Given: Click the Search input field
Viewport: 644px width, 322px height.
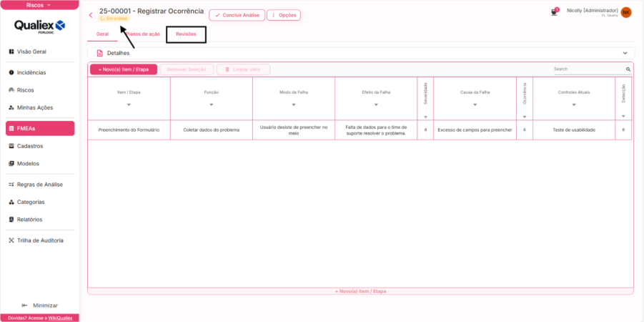Looking at the screenshot, I should click(x=588, y=69).
